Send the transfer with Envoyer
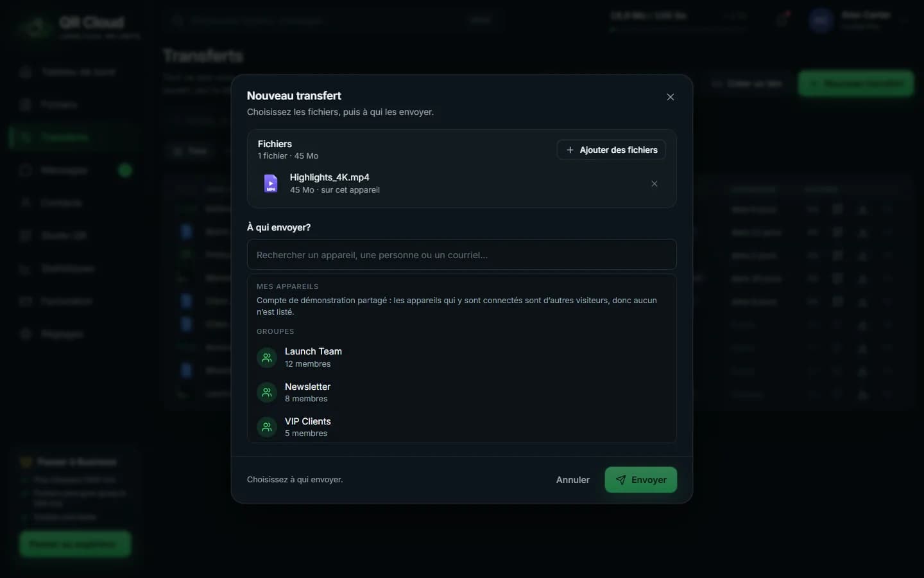The image size is (924, 578). click(641, 480)
